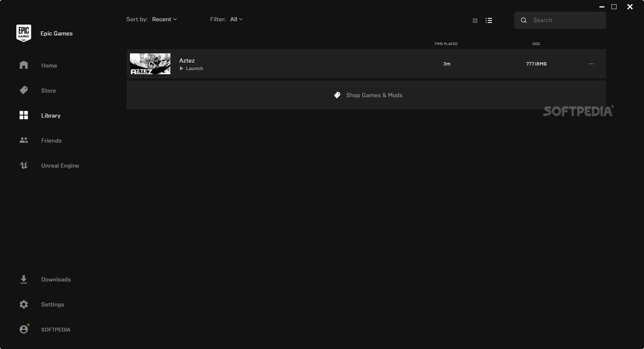Open the Downloads page
644x349 pixels.
56,279
